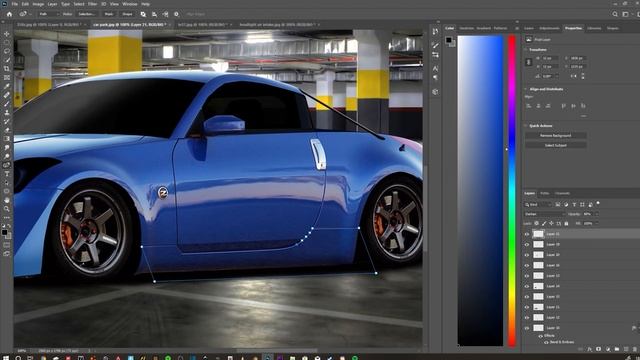The height and width of the screenshot is (360, 640).
Task: Select the Horizontal Type tool
Action: pos(7,174)
